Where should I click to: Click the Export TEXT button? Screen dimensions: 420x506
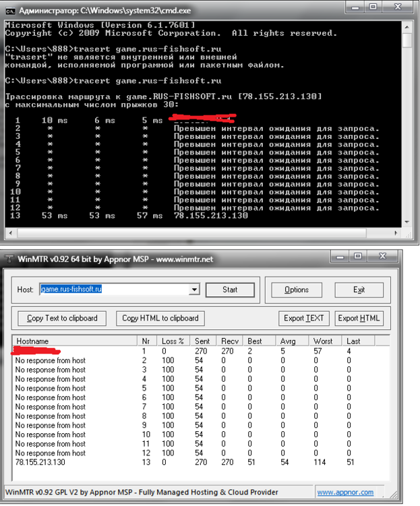(x=305, y=318)
